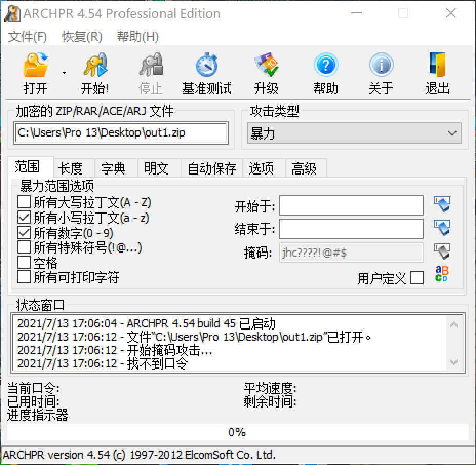Click the encrypted file path input field
Viewport: 476px width, 465px height.
coord(121,133)
